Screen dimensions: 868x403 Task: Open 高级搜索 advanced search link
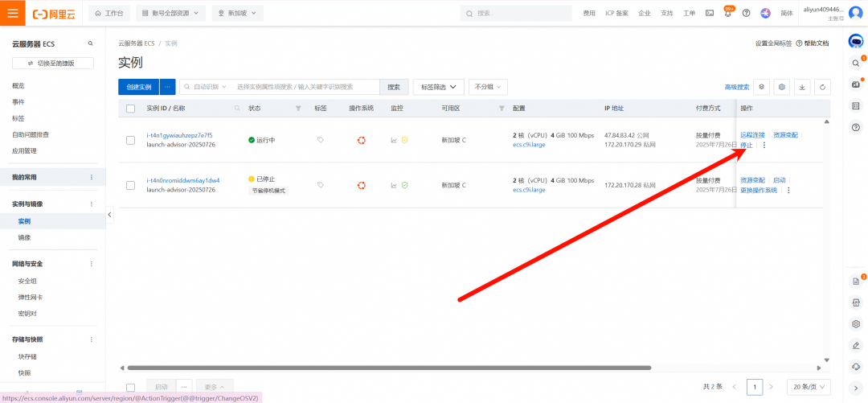coord(737,87)
